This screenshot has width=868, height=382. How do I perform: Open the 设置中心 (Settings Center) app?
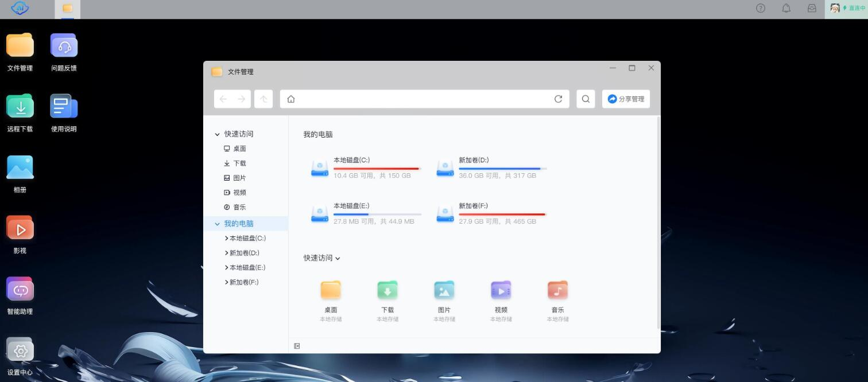pyautogui.click(x=20, y=352)
